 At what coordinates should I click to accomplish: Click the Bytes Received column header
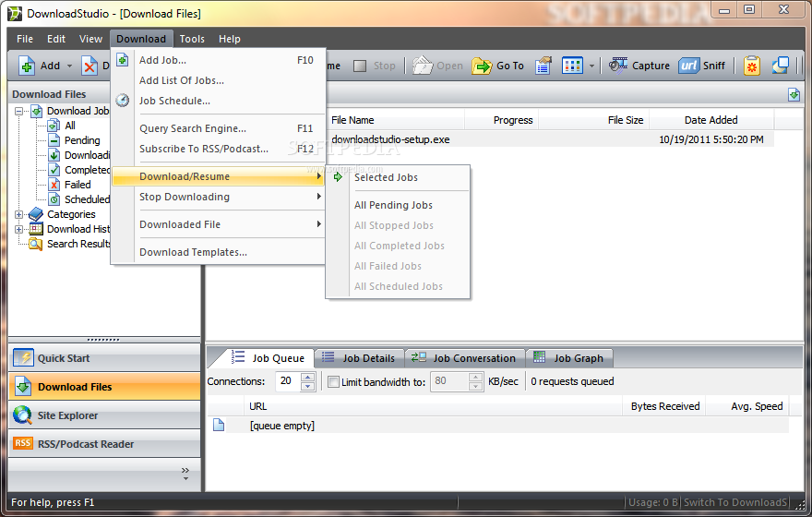click(664, 406)
